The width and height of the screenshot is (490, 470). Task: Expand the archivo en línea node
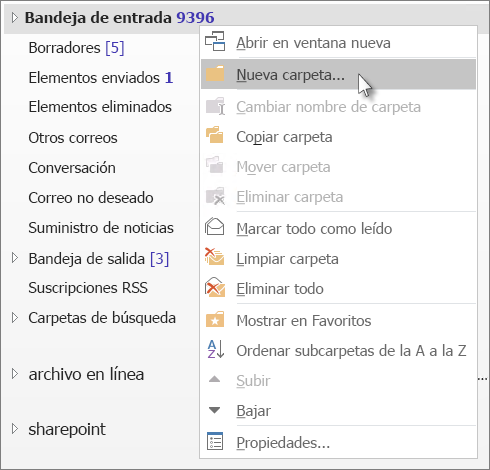point(14,374)
